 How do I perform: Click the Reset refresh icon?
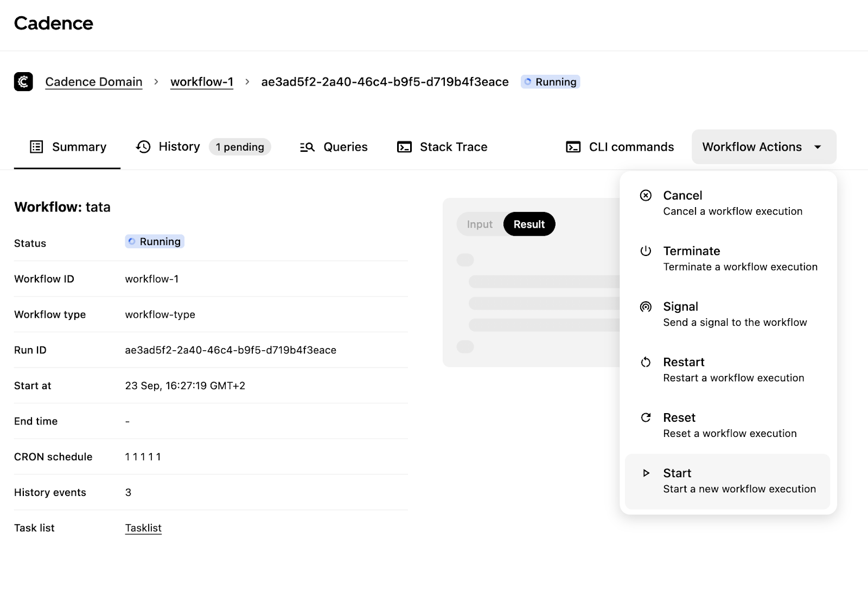pyautogui.click(x=646, y=417)
